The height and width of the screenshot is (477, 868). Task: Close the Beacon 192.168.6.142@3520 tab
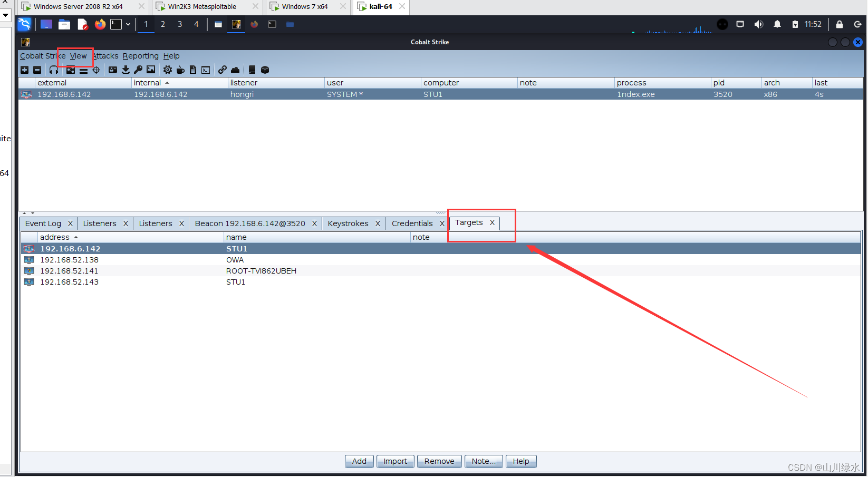click(314, 223)
